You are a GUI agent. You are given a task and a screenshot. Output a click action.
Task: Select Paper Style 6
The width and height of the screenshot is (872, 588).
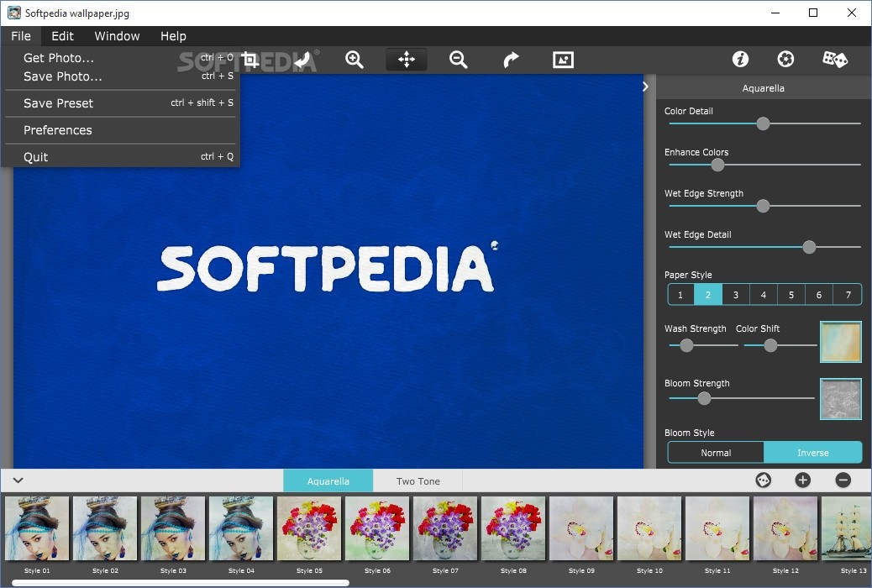(x=819, y=295)
